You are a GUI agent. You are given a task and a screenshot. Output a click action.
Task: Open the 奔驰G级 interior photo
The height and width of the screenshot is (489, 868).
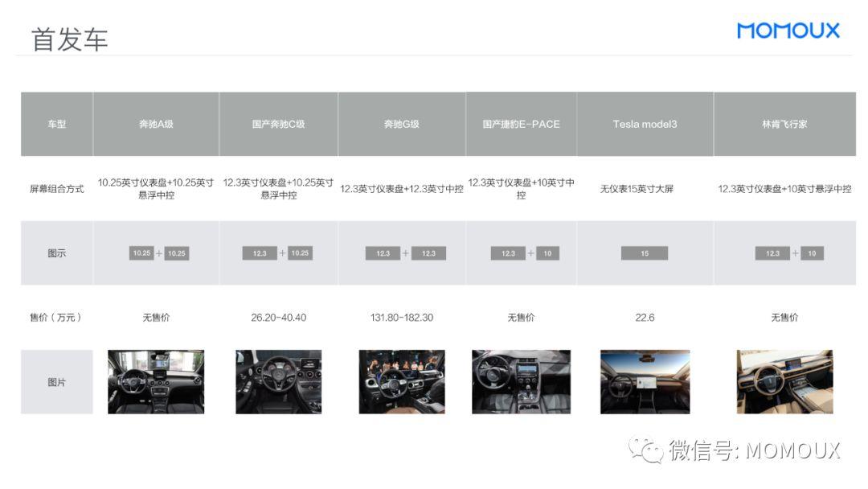(x=402, y=381)
